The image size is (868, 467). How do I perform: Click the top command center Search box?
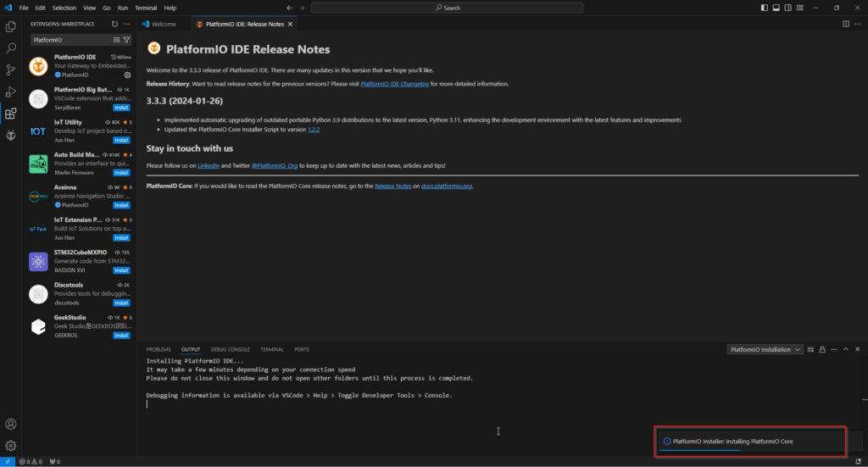click(x=447, y=8)
